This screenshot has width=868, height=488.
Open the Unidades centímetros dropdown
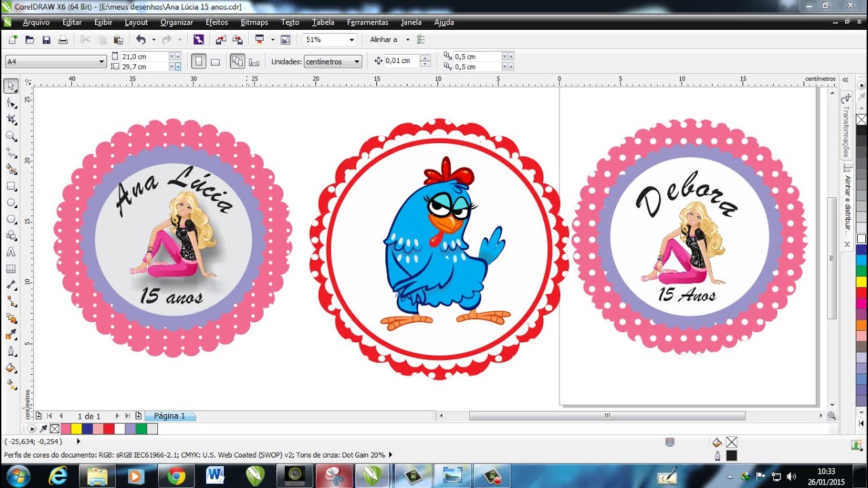333,62
